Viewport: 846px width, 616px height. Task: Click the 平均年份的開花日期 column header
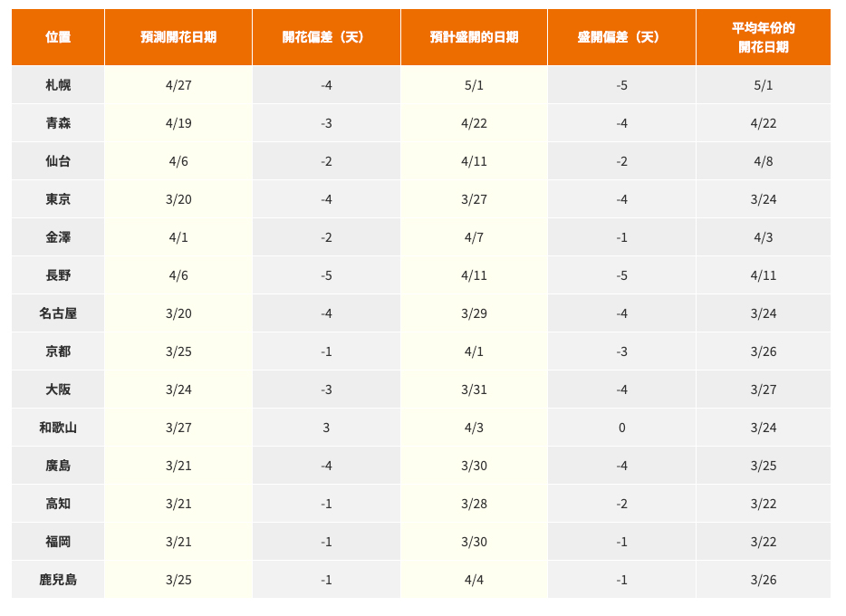coord(763,37)
